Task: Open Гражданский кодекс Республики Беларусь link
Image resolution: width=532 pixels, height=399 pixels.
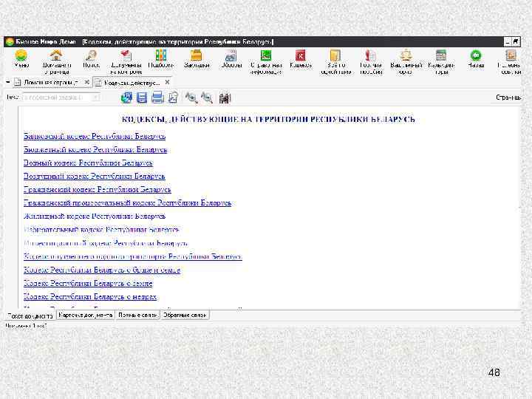Action: [98, 190]
